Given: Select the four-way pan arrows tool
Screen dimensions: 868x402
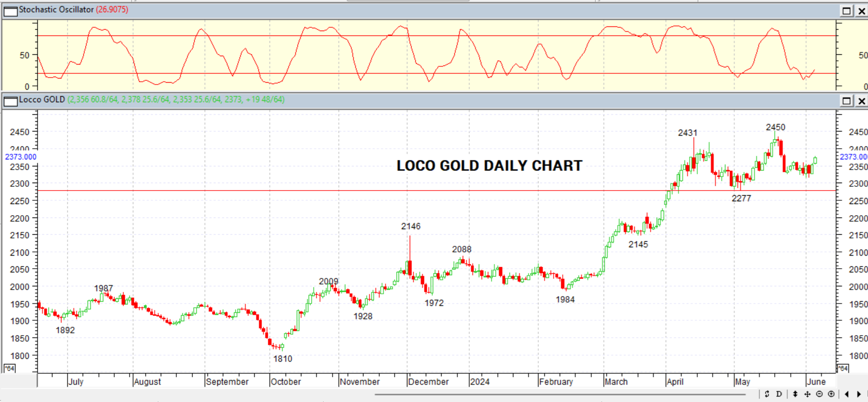Looking at the screenshot, I should 808,394.
